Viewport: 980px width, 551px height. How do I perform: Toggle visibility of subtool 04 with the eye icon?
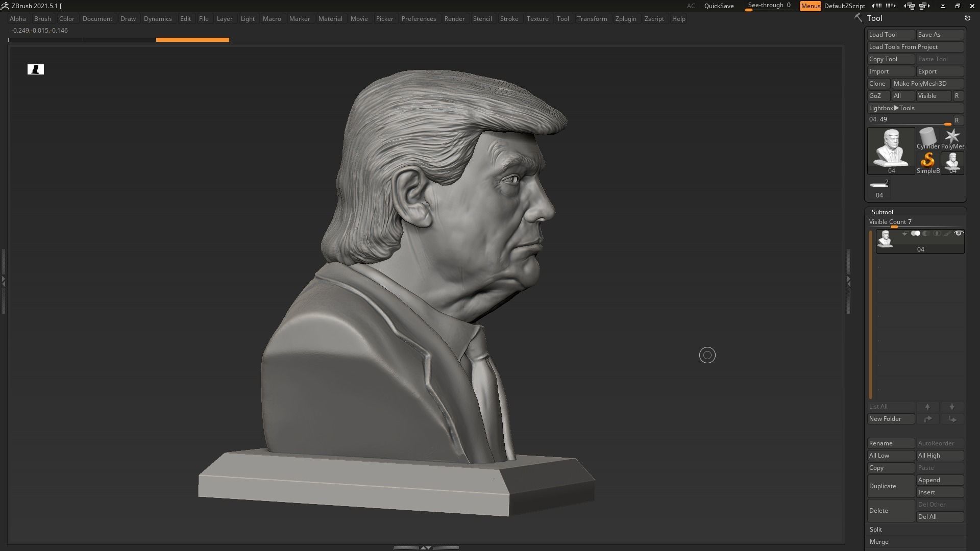[959, 233]
